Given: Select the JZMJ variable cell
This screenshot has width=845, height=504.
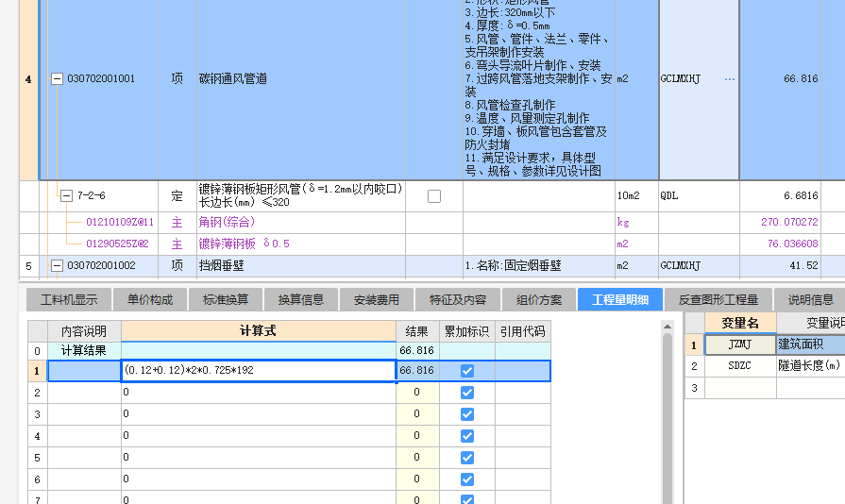Looking at the screenshot, I should pyautogui.click(x=740, y=344).
